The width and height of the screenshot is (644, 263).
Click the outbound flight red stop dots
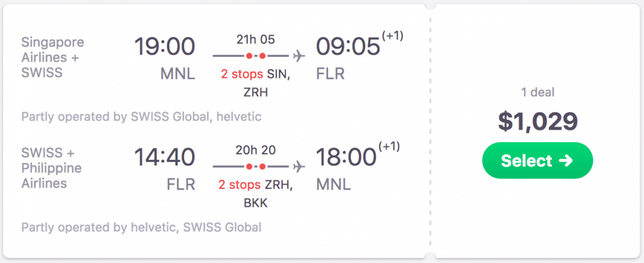pos(256,56)
